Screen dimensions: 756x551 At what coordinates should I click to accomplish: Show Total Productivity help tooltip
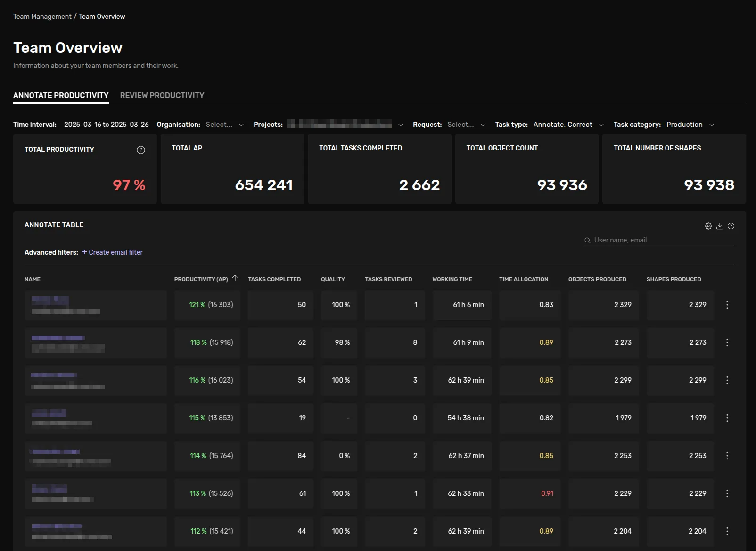(141, 150)
